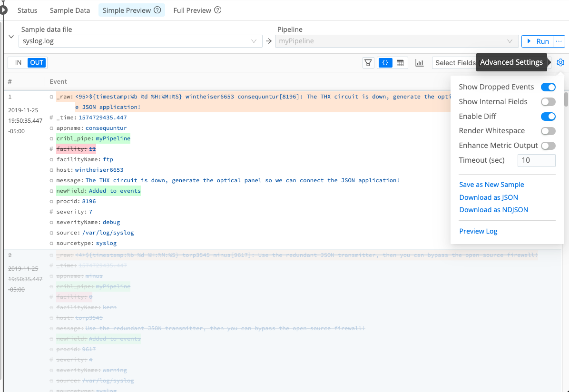
Task: Click the message field in event 1
Action: click(x=228, y=180)
